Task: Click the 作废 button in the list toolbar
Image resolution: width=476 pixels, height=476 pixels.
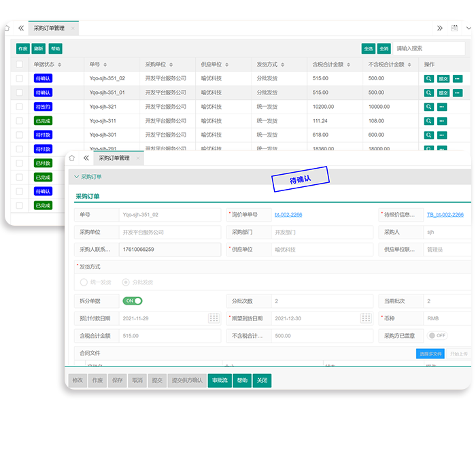Action: [23, 48]
